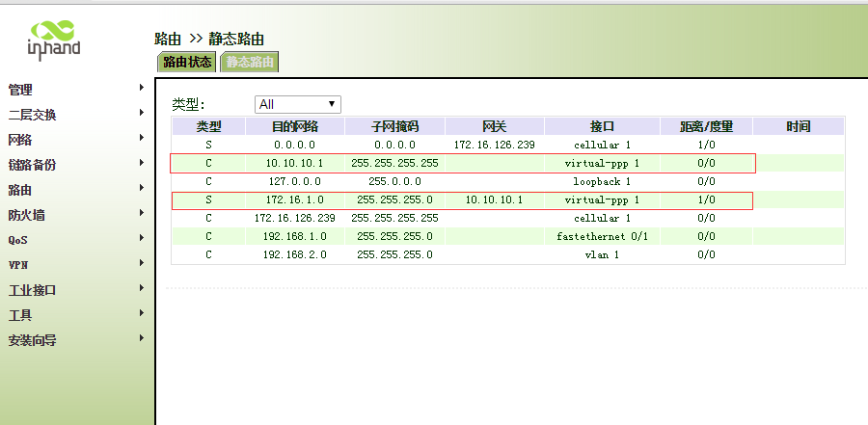
Task: Open the 类型 All dropdown
Action: coord(297,104)
